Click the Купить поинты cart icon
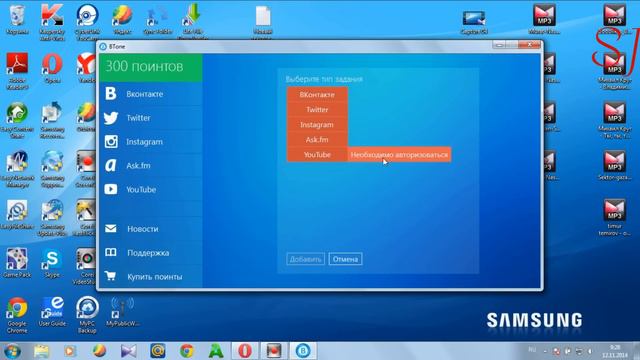This screenshot has height=360, width=640. (x=110, y=276)
